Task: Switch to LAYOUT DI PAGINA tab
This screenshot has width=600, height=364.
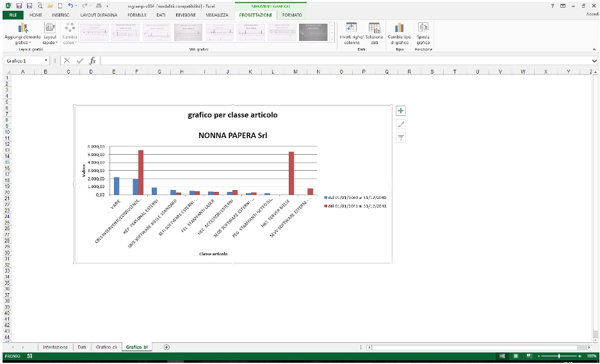Action: pyautogui.click(x=99, y=15)
